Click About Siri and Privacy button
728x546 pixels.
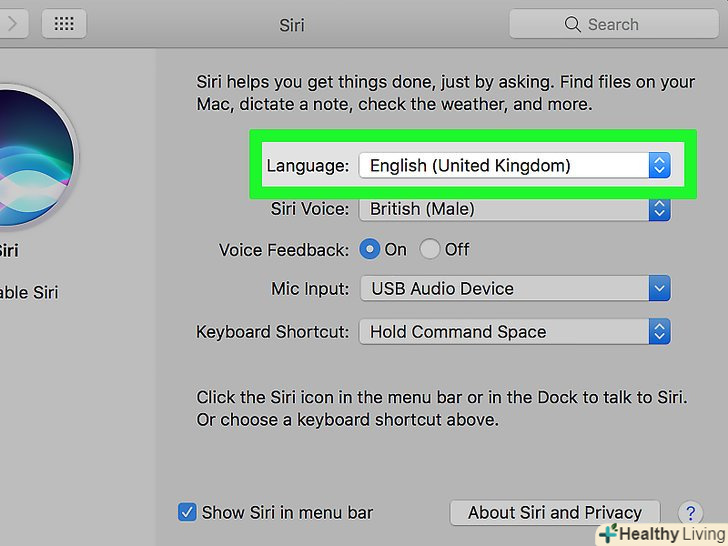click(x=555, y=513)
